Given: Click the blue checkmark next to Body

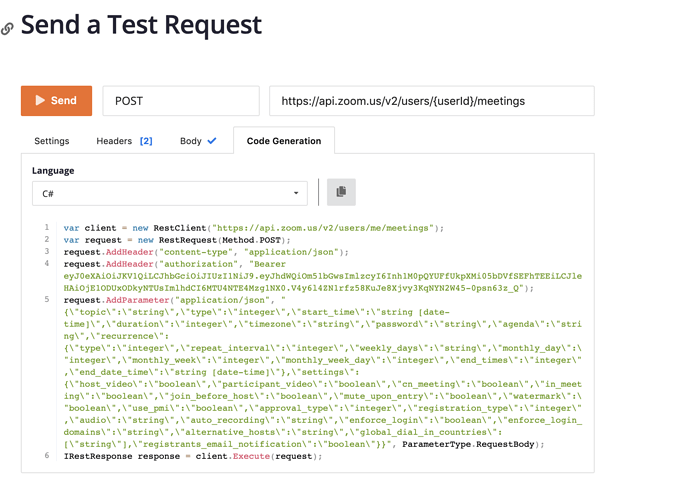Looking at the screenshot, I should click(x=211, y=141).
